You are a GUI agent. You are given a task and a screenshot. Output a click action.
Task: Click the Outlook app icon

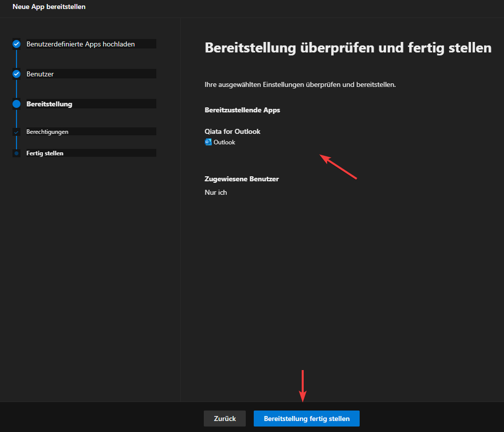pos(208,142)
